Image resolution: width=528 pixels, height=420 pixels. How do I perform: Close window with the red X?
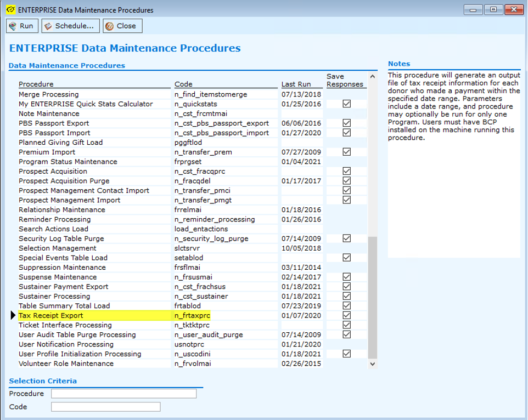point(514,10)
